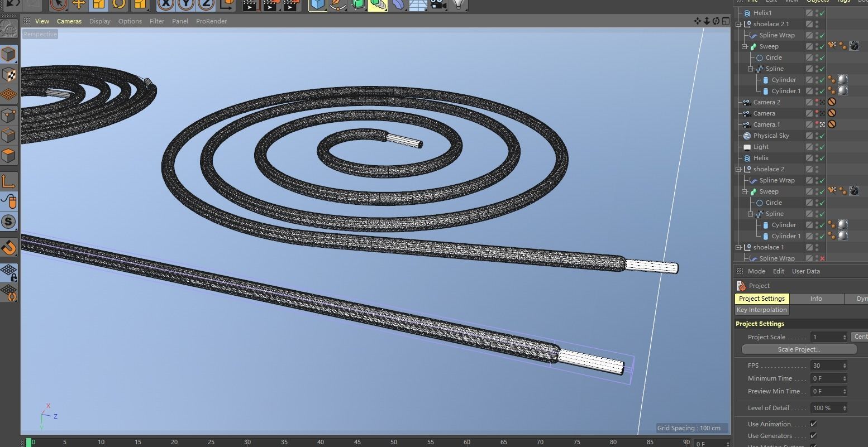Toggle visibility dots for shoelace 1

coord(817,247)
